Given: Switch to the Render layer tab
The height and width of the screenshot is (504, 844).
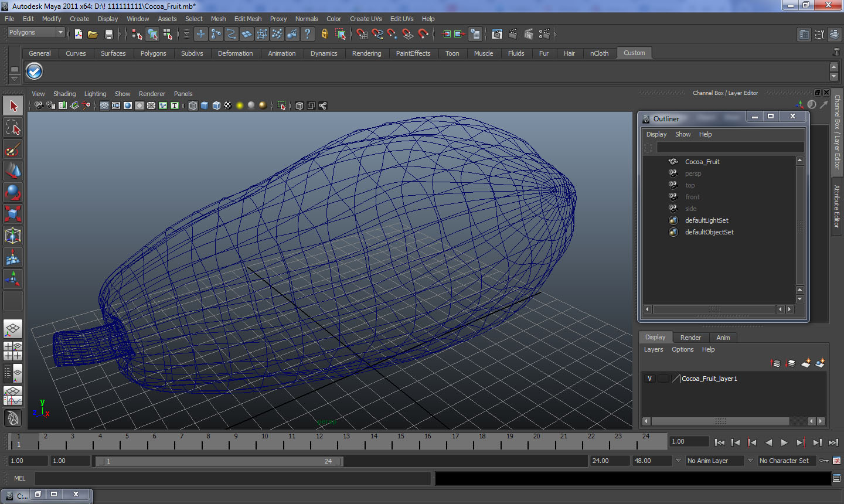Looking at the screenshot, I should (690, 338).
